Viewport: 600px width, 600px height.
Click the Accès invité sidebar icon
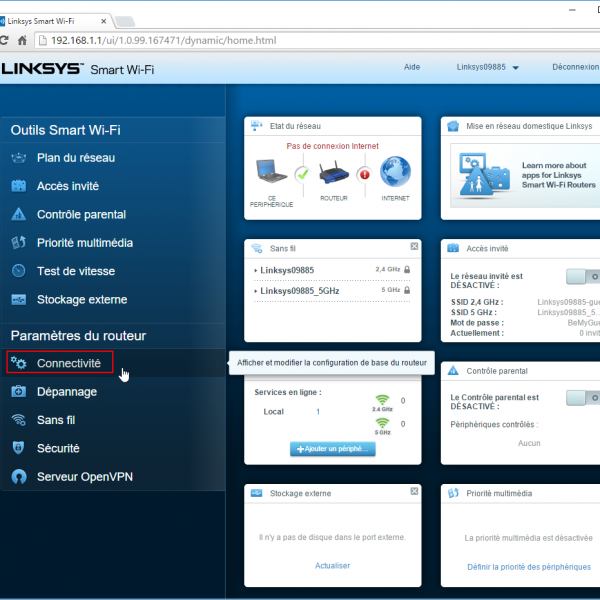(19, 186)
